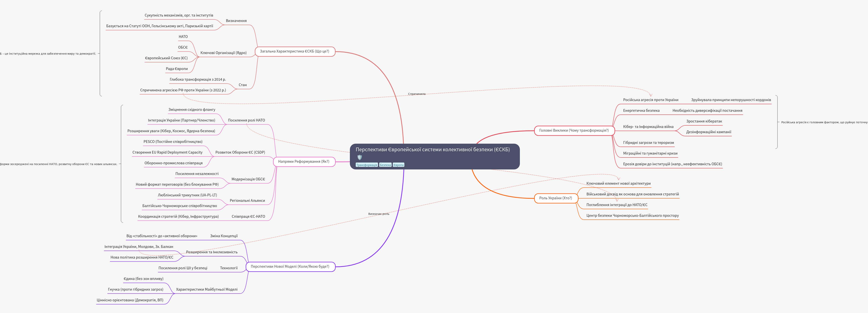The image size is (868, 313).
Task: Select the 'Енергетична безпека' node
Action: pyautogui.click(x=641, y=111)
